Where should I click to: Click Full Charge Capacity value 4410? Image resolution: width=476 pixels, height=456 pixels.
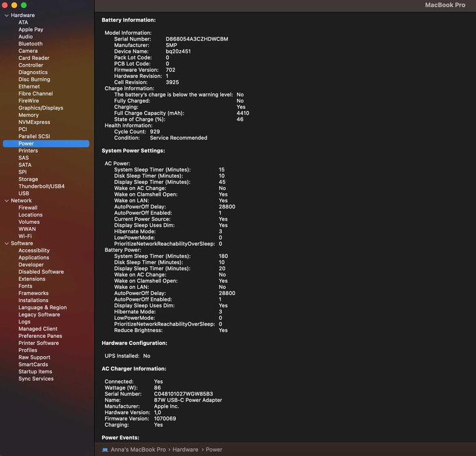243,113
